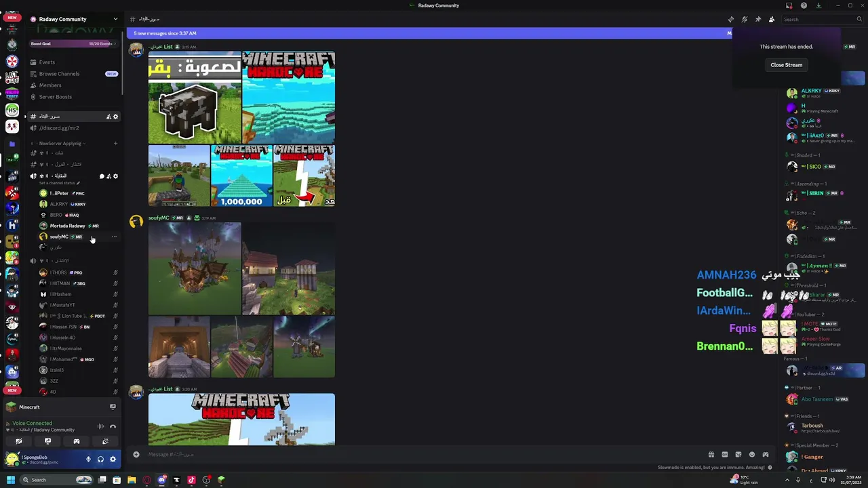Open apps gamepad icon in message bar
The width and height of the screenshot is (868, 488).
(766, 455)
